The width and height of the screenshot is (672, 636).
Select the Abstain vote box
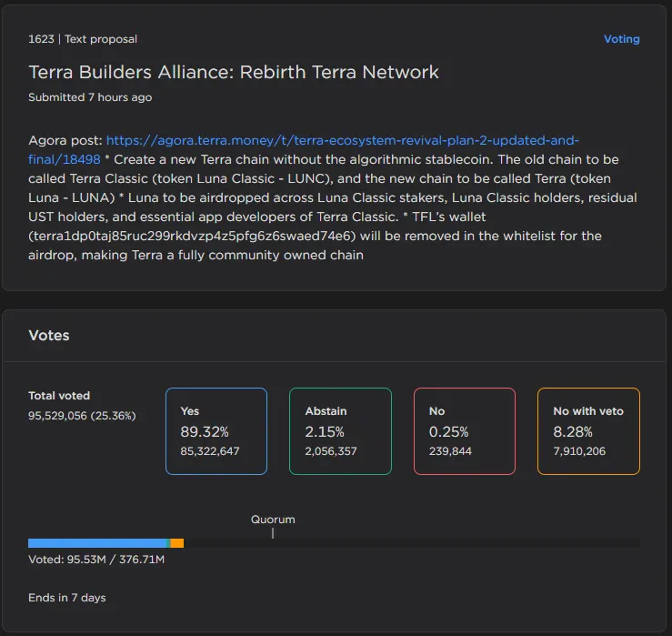(x=340, y=431)
